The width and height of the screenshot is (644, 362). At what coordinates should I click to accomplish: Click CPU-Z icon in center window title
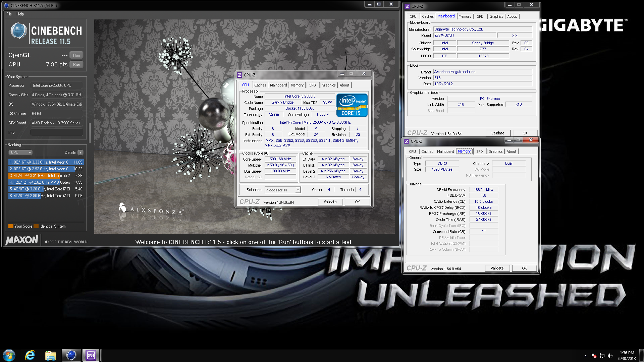[239, 75]
